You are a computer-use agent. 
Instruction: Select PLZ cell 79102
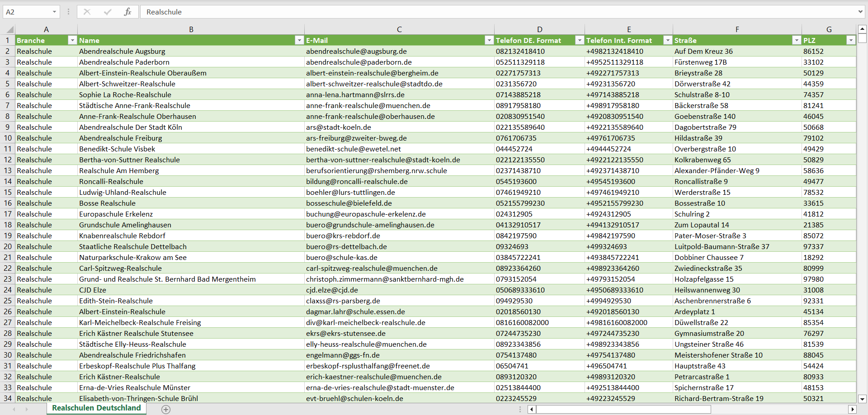(x=829, y=138)
